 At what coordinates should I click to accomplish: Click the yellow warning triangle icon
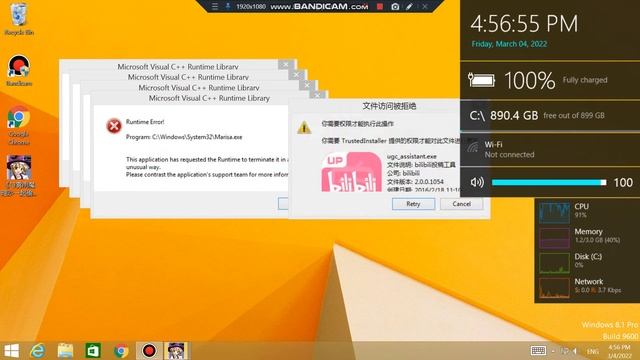304,128
